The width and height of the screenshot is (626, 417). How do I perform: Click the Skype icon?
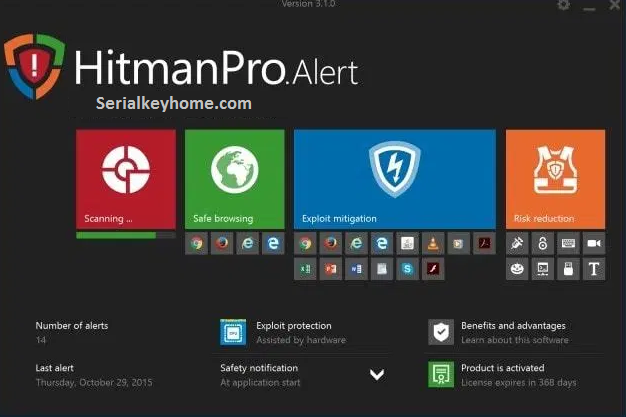click(408, 269)
